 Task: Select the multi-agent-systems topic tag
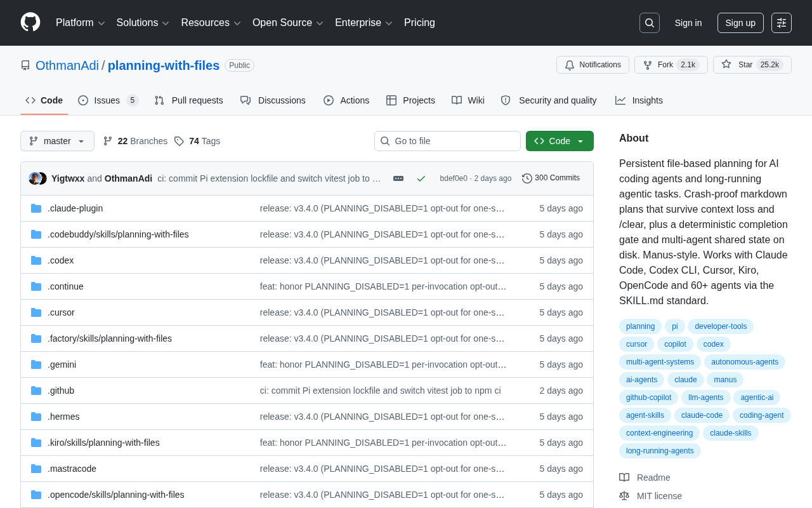(x=660, y=362)
